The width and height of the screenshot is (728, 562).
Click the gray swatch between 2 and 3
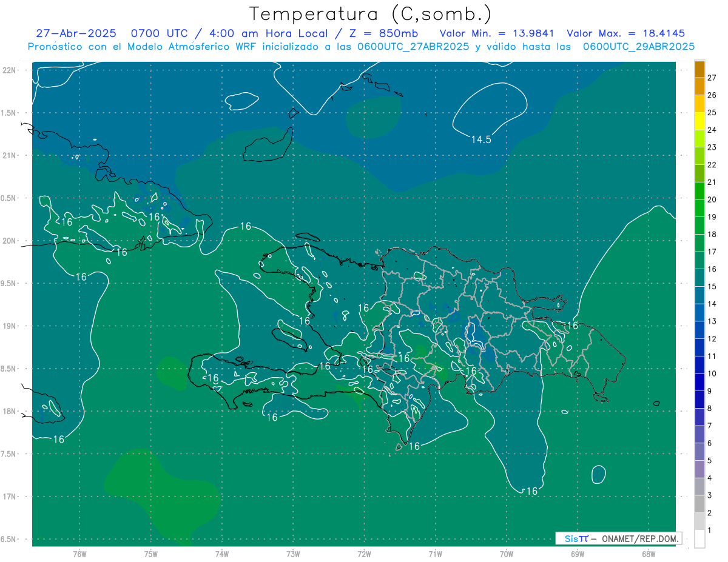[699, 504]
